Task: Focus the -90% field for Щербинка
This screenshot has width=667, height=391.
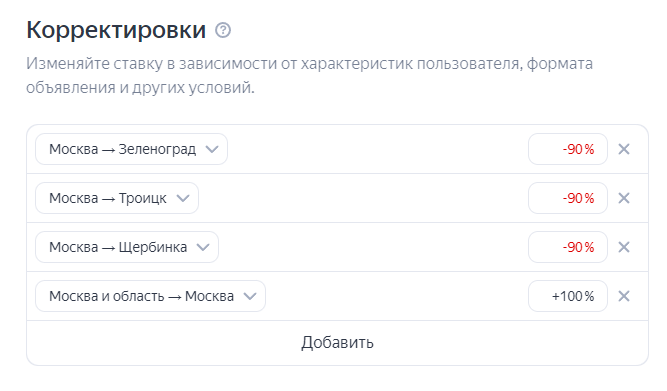Action: (568, 247)
